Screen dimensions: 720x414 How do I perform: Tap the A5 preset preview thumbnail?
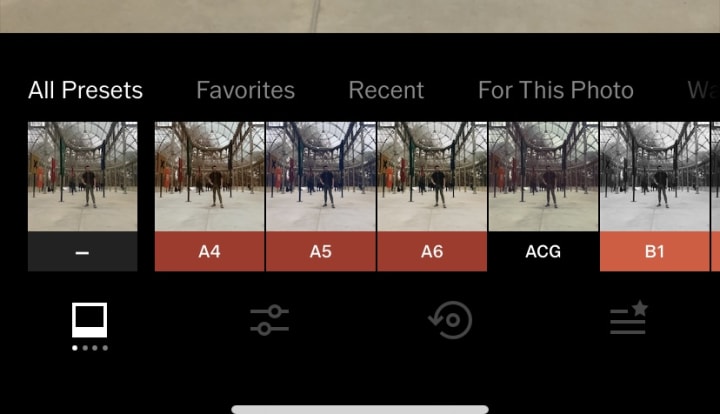[321, 177]
